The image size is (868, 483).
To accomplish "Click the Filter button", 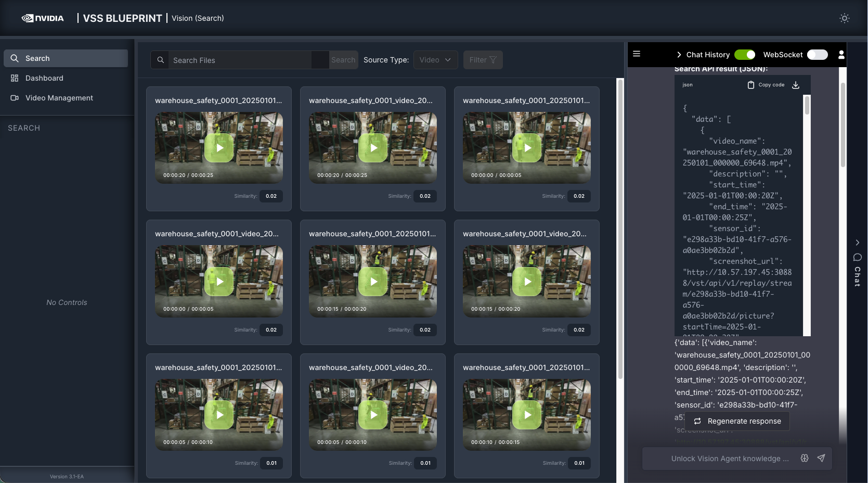I will [x=483, y=60].
